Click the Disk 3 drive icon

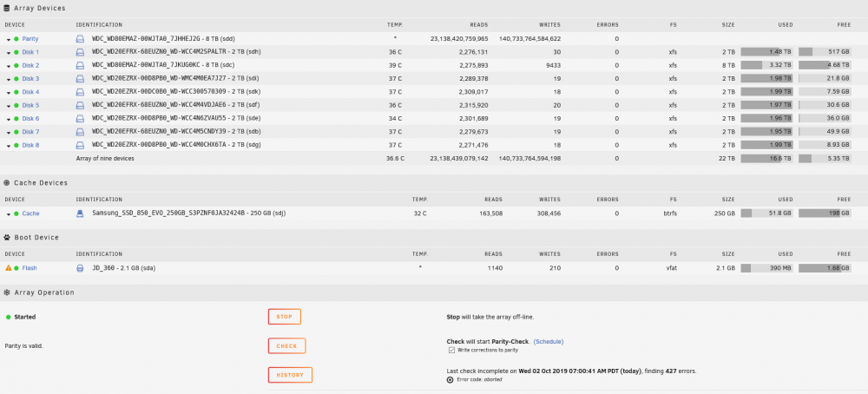pos(80,79)
